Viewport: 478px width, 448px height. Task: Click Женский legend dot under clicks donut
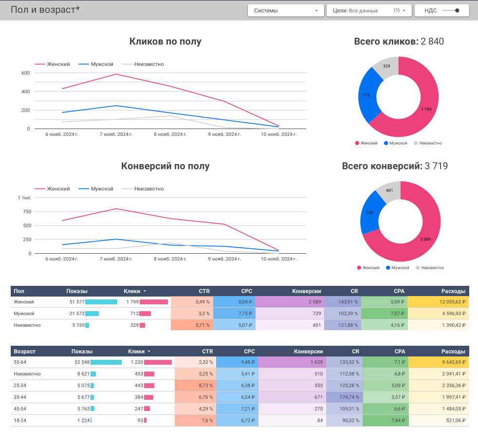point(357,143)
